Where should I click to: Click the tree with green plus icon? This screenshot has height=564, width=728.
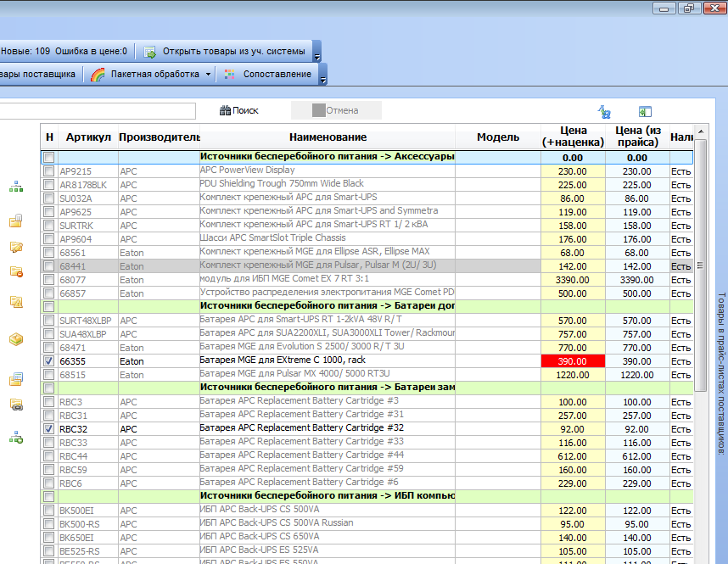point(16,438)
